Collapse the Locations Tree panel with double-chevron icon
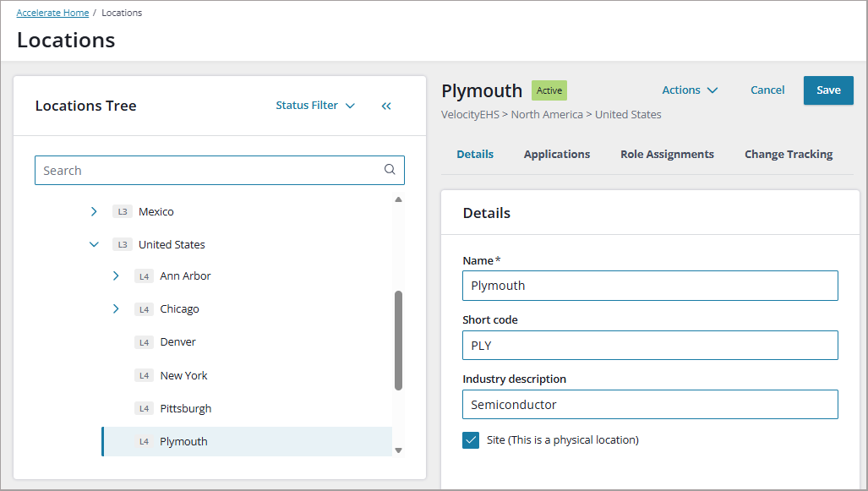Image resolution: width=868 pixels, height=491 pixels. click(x=386, y=106)
